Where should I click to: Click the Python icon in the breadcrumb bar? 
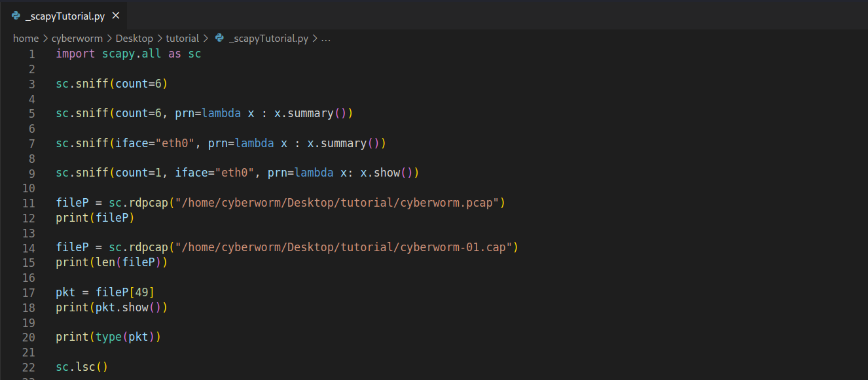pos(219,39)
